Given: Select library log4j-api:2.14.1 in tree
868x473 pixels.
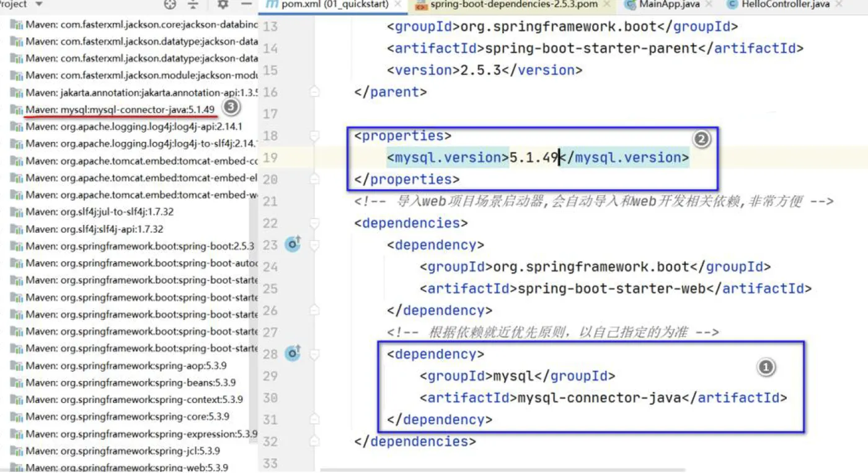Looking at the screenshot, I should (x=134, y=126).
